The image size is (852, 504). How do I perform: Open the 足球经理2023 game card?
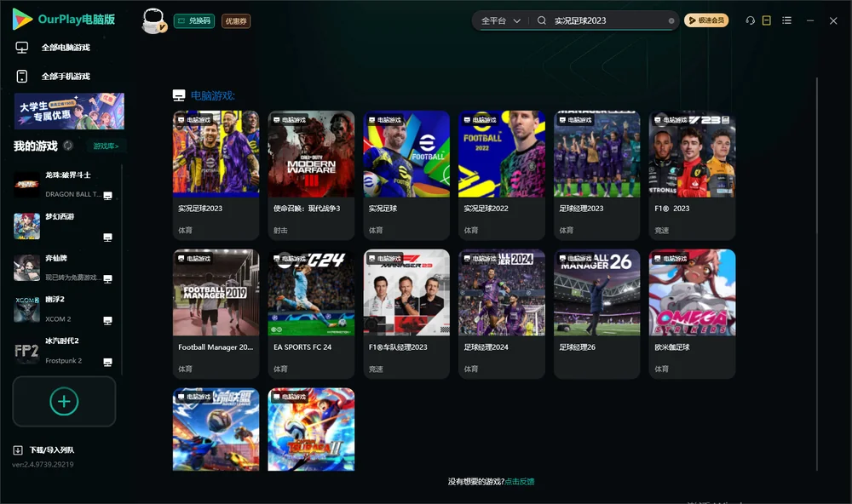[x=596, y=175]
